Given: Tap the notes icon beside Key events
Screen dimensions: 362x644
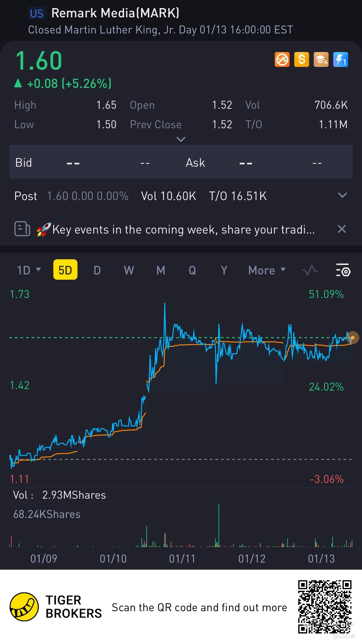Looking at the screenshot, I should 22,229.
